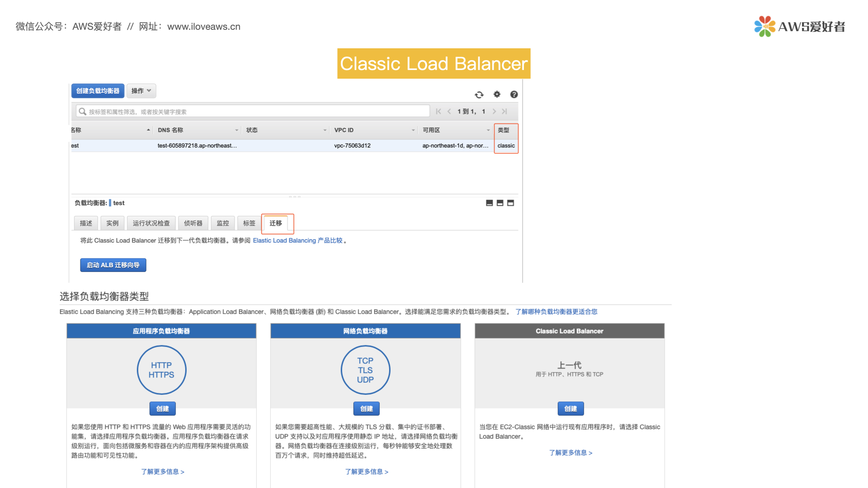Click the 创建负载均衡器 button

(x=98, y=91)
